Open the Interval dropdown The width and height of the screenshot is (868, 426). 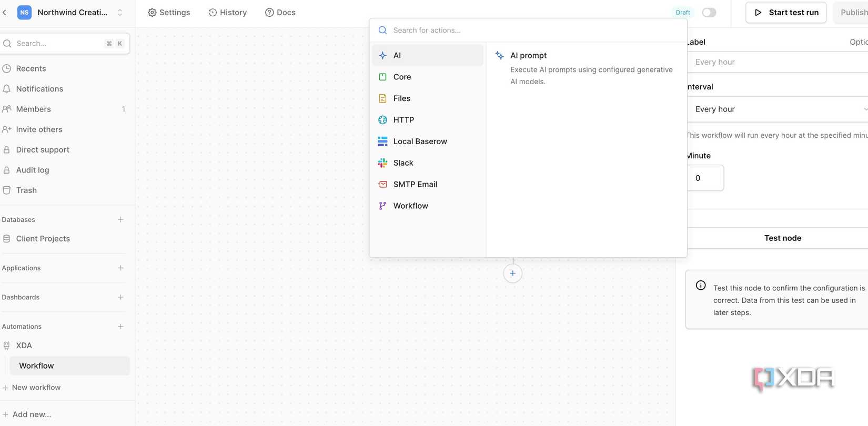(778, 109)
